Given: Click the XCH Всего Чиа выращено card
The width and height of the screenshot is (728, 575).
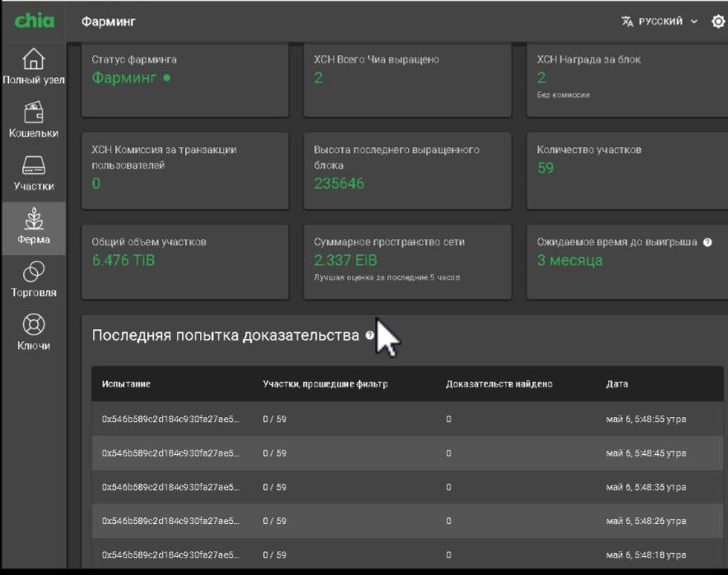Looking at the screenshot, I should pyautogui.click(x=408, y=80).
